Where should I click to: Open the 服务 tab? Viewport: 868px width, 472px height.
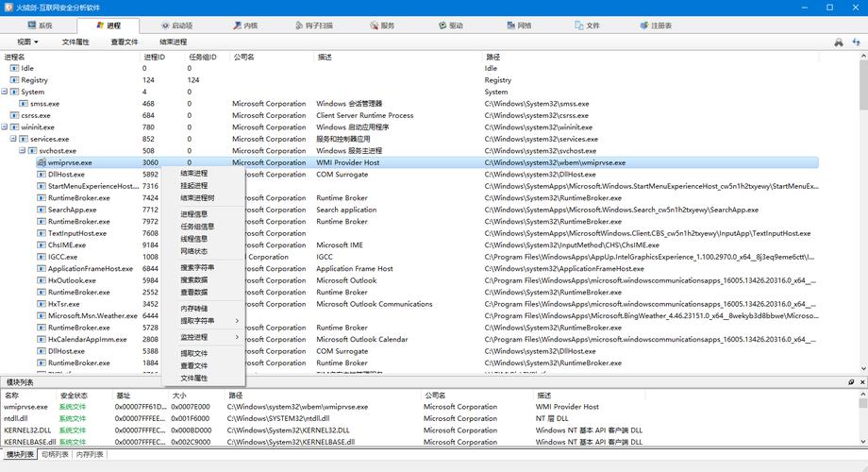[x=382, y=25]
